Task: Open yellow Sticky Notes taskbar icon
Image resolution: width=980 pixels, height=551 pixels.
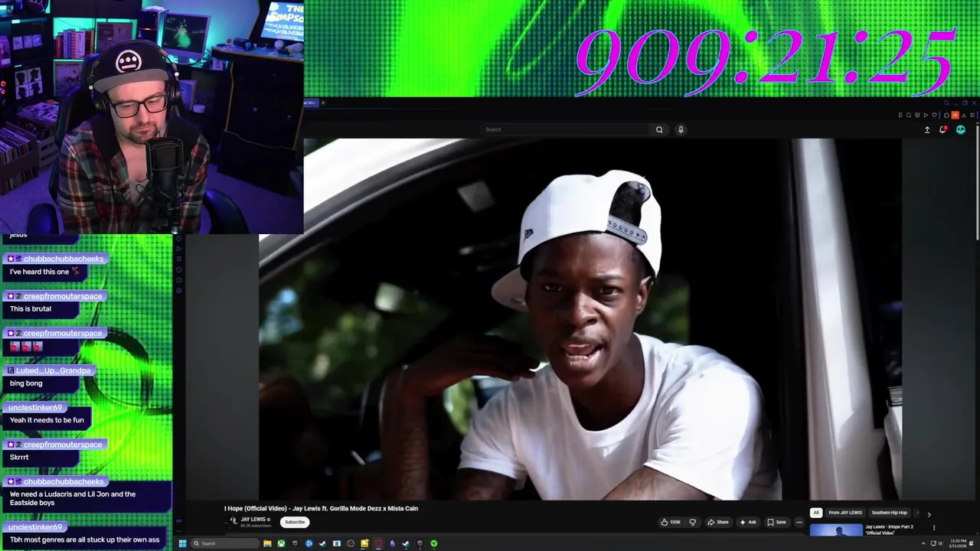Action: tap(364, 543)
